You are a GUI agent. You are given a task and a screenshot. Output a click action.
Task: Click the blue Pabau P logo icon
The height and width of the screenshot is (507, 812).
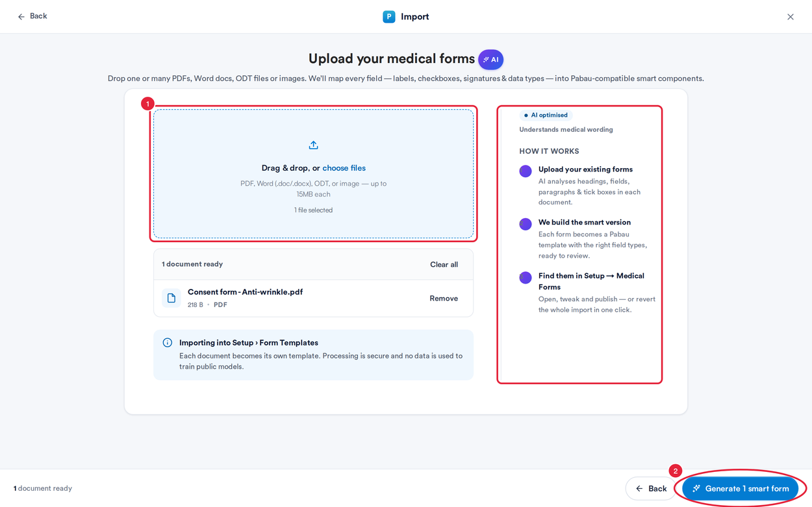[389, 17]
